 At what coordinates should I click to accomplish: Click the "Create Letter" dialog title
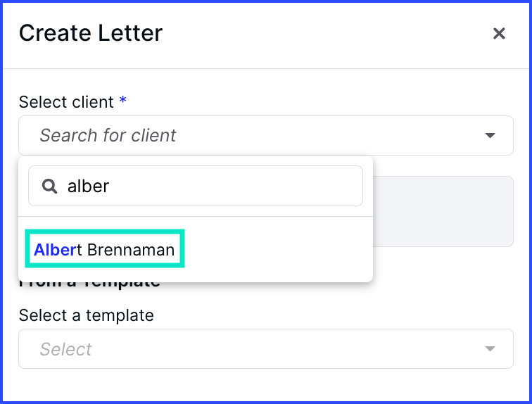click(x=91, y=33)
